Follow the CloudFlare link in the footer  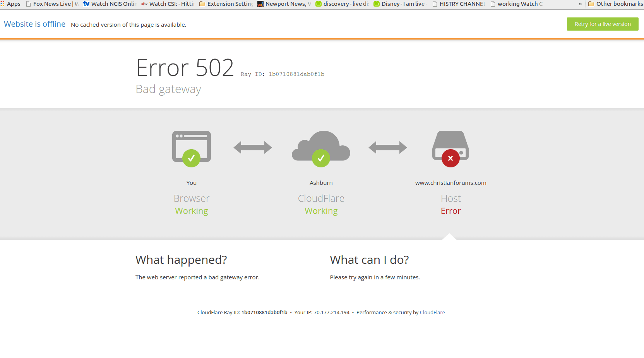tap(432, 313)
